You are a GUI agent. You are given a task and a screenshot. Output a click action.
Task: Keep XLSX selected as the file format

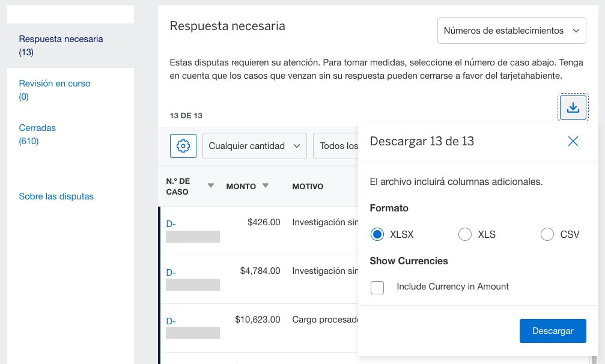pyautogui.click(x=377, y=234)
